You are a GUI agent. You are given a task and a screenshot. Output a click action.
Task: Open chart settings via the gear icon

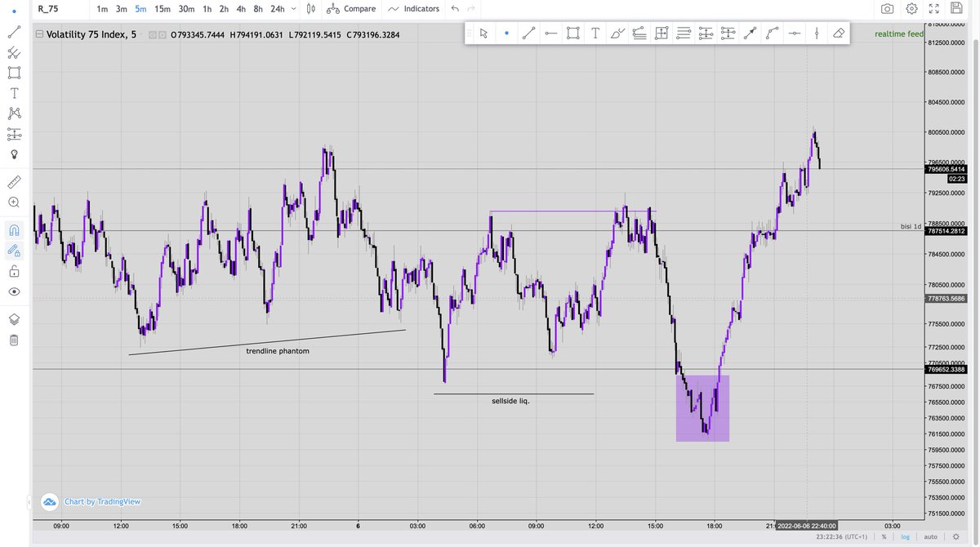[x=912, y=9]
